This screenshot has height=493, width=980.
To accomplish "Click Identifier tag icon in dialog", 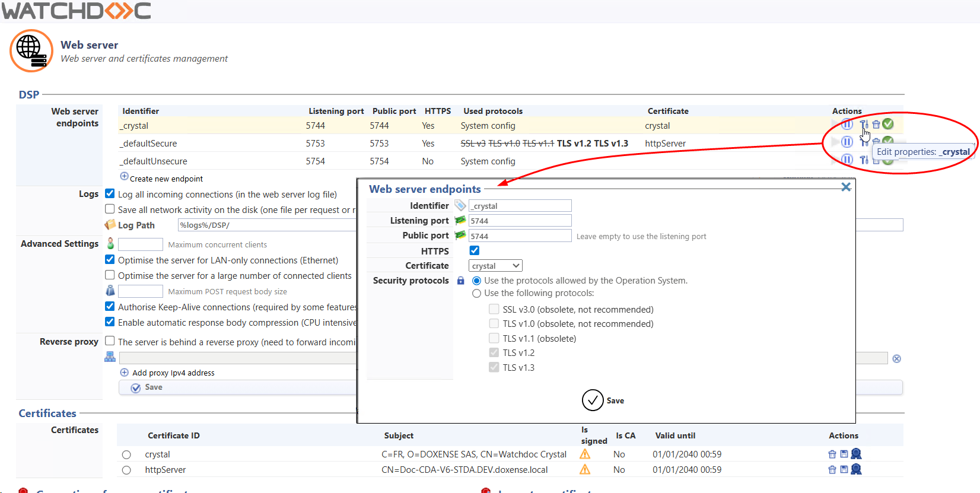I will tap(460, 205).
